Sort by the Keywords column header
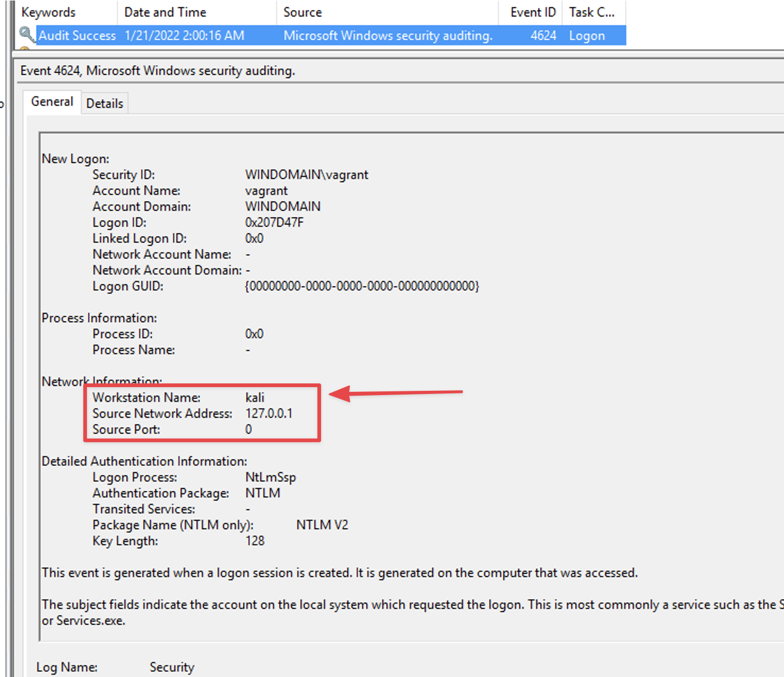This screenshot has width=784, height=677. click(48, 12)
